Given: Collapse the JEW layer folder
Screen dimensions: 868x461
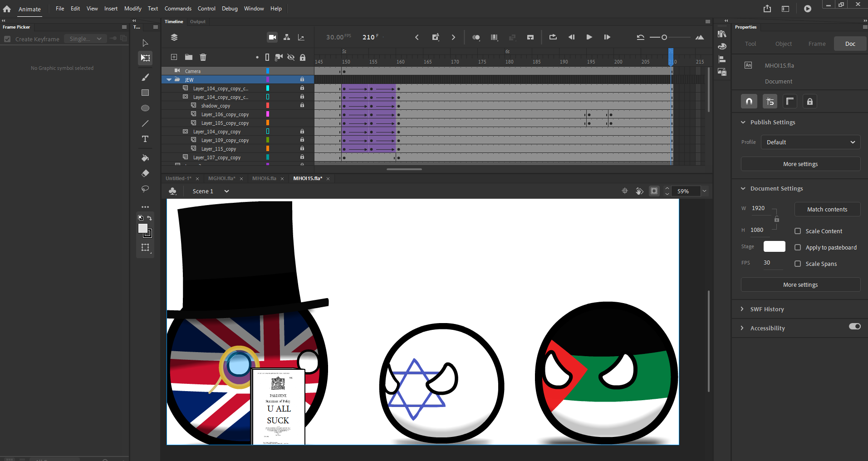Looking at the screenshot, I should click(x=169, y=80).
